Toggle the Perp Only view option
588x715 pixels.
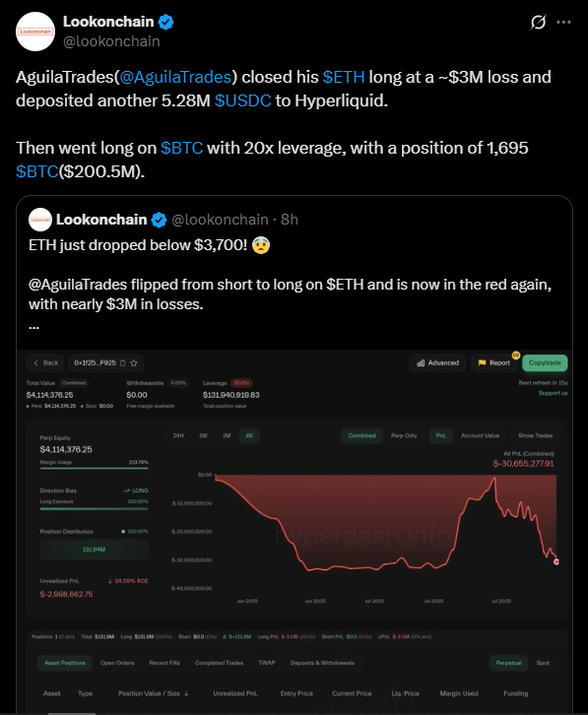404,435
